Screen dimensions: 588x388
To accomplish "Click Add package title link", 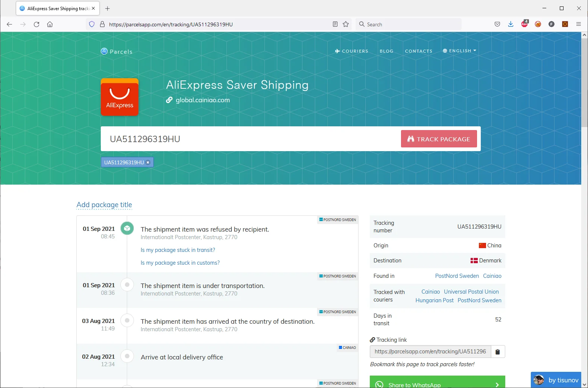I will (x=104, y=205).
